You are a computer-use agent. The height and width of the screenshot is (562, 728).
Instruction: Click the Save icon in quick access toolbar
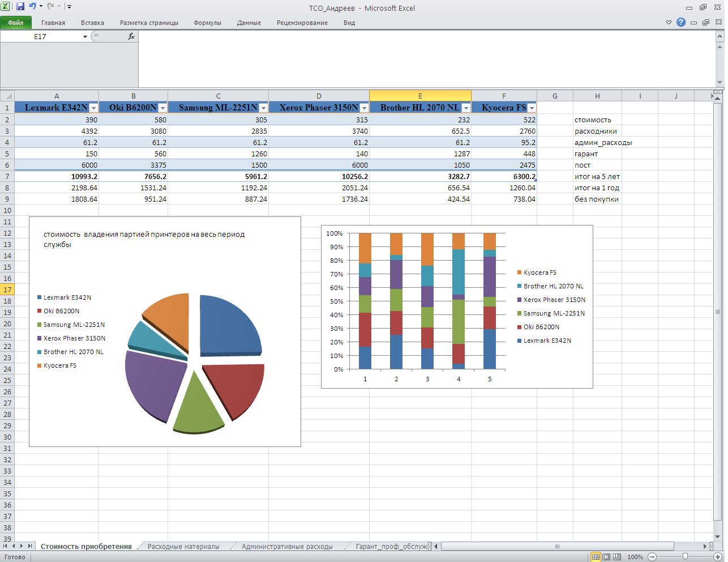[x=20, y=6]
